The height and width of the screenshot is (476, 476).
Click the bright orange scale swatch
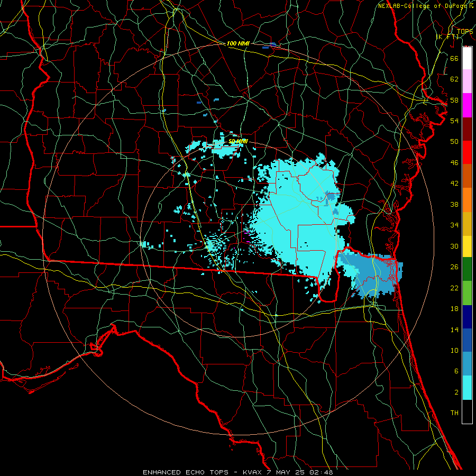pyautogui.click(x=467, y=199)
